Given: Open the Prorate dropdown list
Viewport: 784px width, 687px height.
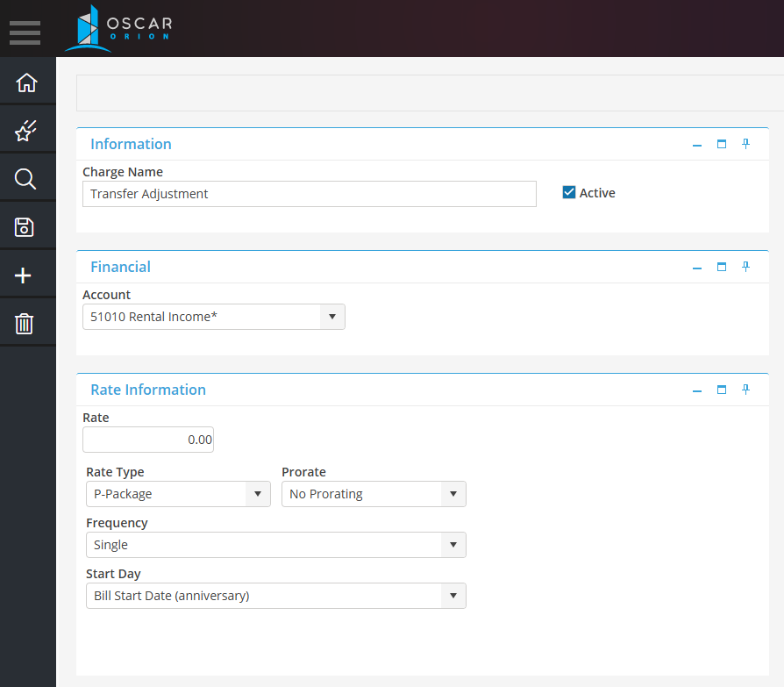Looking at the screenshot, I should pyautogui.click(x=453, y=494).
